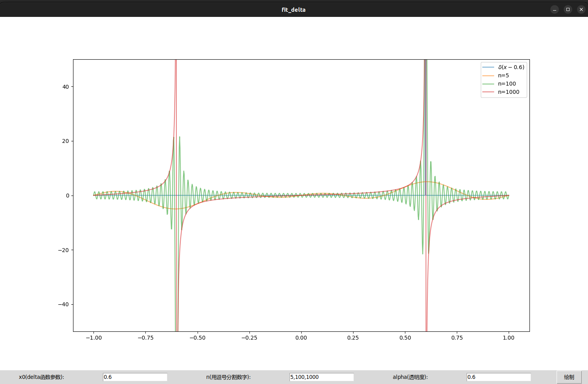This screenshot has width=588, height=384.
Task: Click the x-axis tick label −0.25
Action: pyautogui.click(x=249, y=338)
